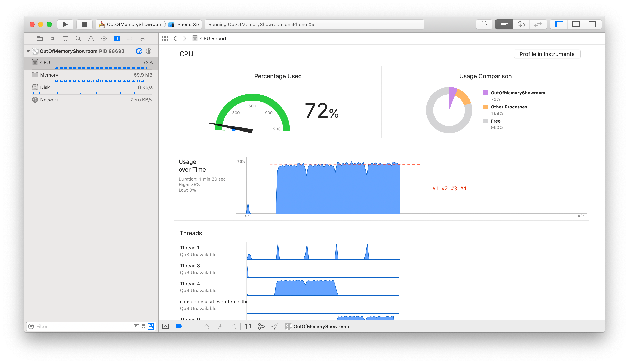Open the Find navigator magnifier

coord(78,38)
